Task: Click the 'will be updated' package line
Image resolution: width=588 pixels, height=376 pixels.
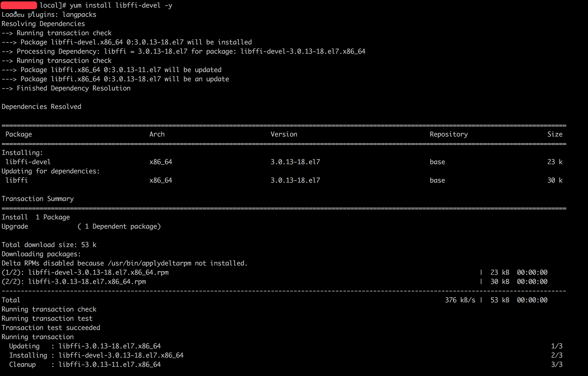Action: click(112, 70)
